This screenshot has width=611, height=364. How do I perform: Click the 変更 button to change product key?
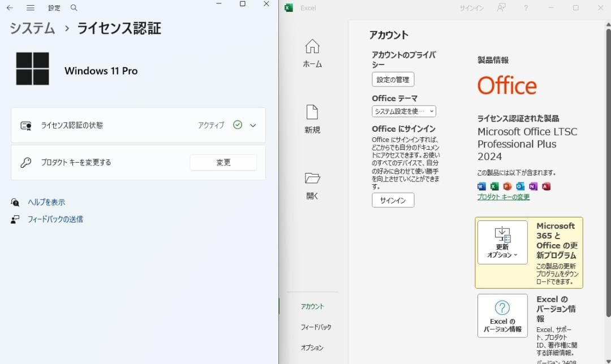click(x=223, y=162)
